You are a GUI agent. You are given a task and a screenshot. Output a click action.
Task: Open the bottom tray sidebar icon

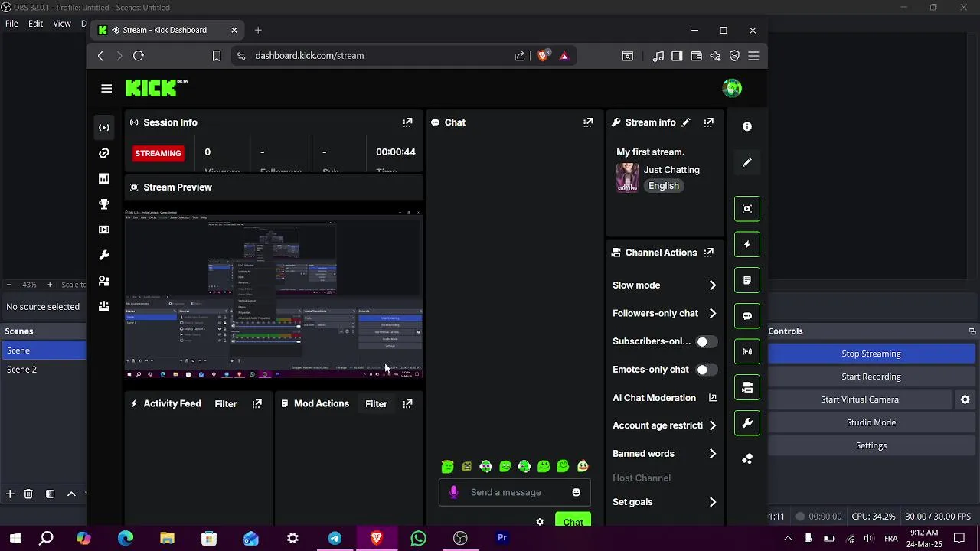point(104,306)
